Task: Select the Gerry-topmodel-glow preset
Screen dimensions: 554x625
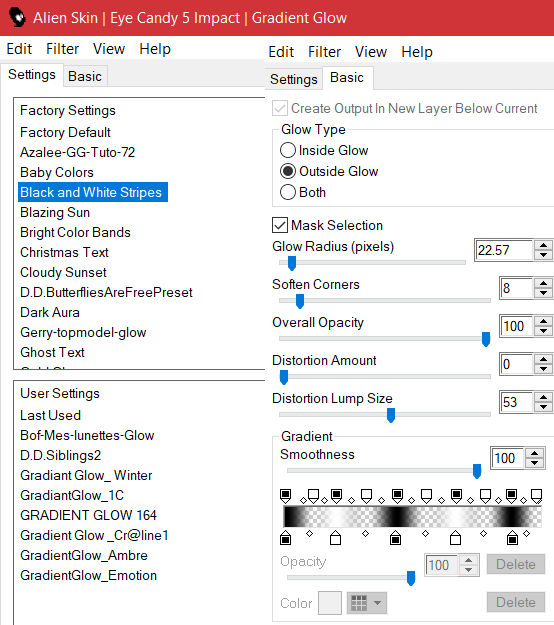Action: pos(83,332)
